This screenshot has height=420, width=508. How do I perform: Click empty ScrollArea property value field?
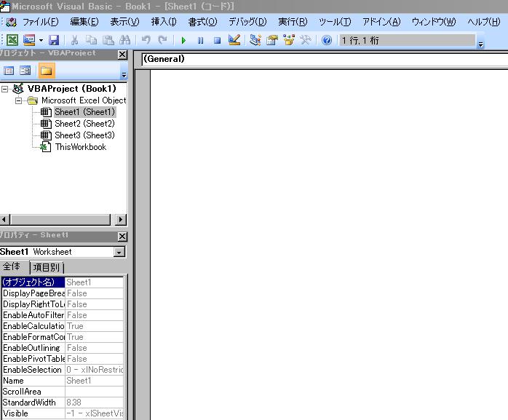(95, 392)
